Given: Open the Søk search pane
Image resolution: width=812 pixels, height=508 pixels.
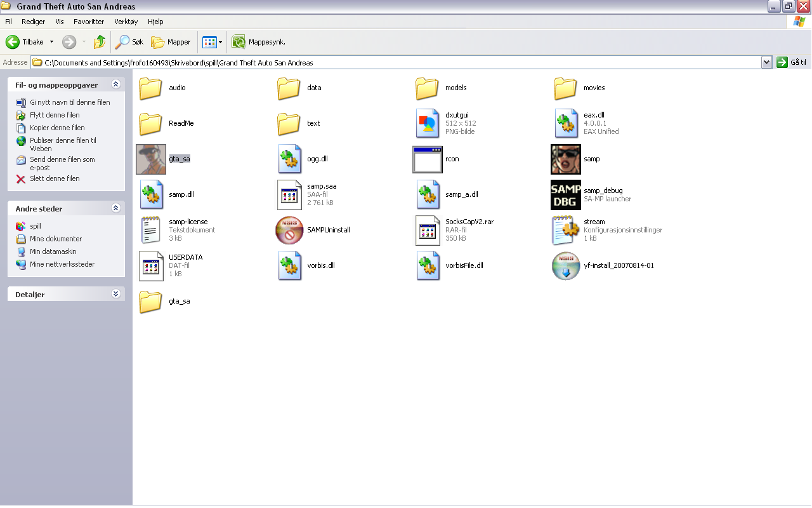Looking at the screenshot, I should coord(130,42).
